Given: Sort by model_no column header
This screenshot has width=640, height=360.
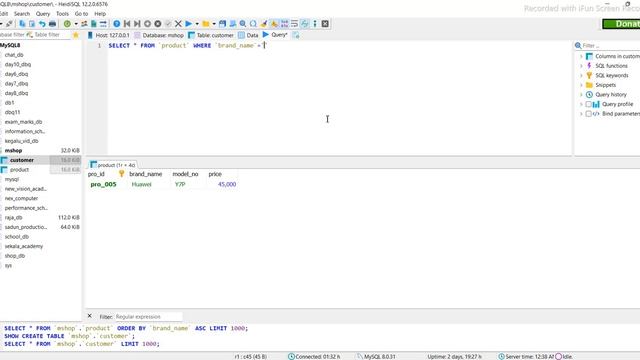Looking at the screenshot, I should (x=185, y=174).
